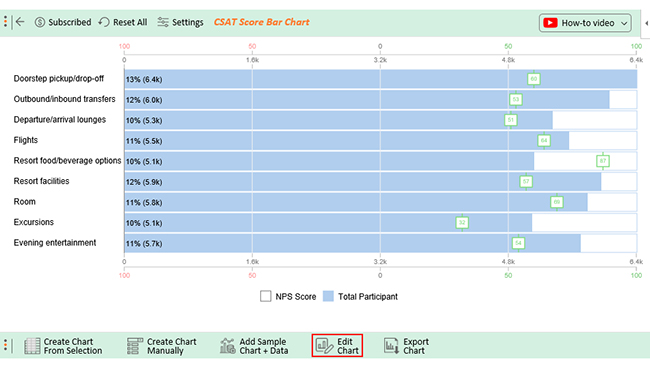Click the 11% (5.7k) bar value
This screenshot has height=368, width=650.
pyautogui.click(x=144, y=244)
